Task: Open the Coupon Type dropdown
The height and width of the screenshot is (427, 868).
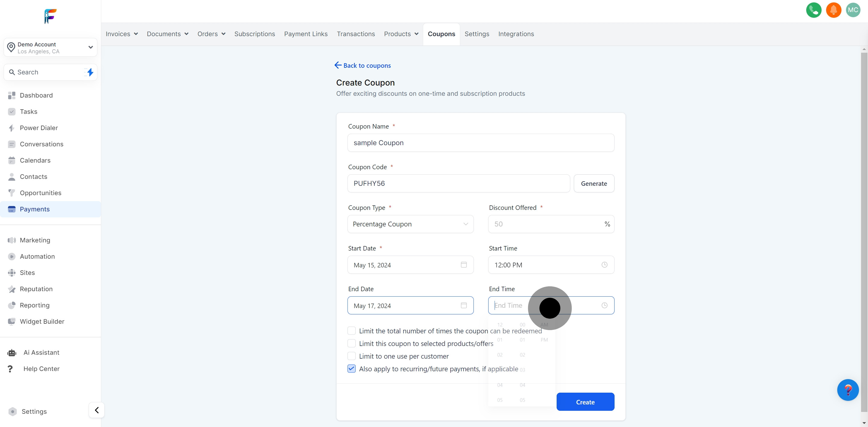Action: pyautogui.click(x=410, y=224)
